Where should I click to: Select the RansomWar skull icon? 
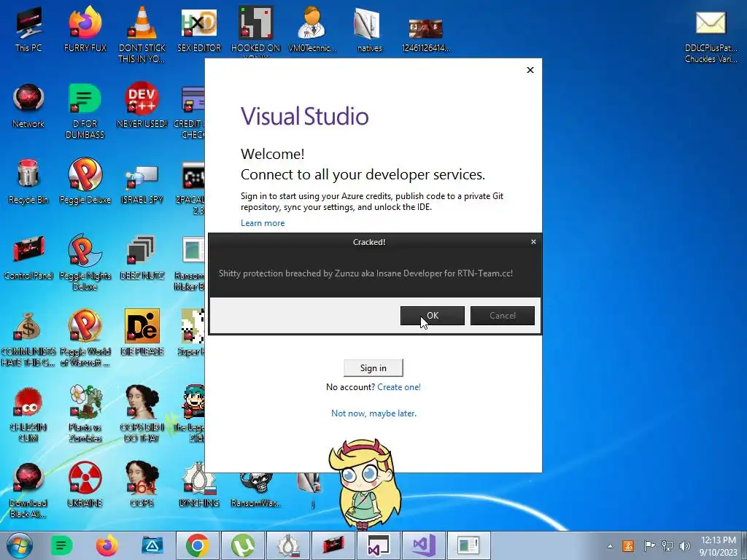[256, 489]
